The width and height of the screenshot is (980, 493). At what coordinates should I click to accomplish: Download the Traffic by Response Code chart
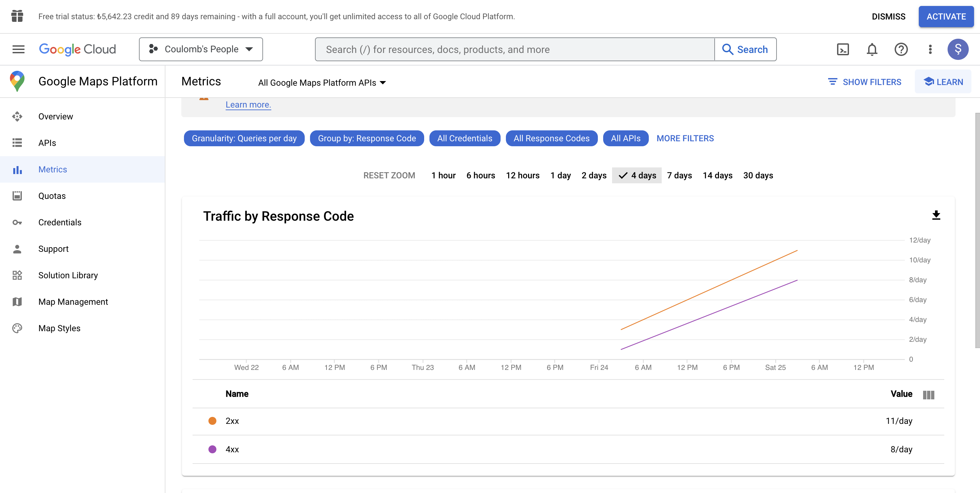click(x=936, y=216)
